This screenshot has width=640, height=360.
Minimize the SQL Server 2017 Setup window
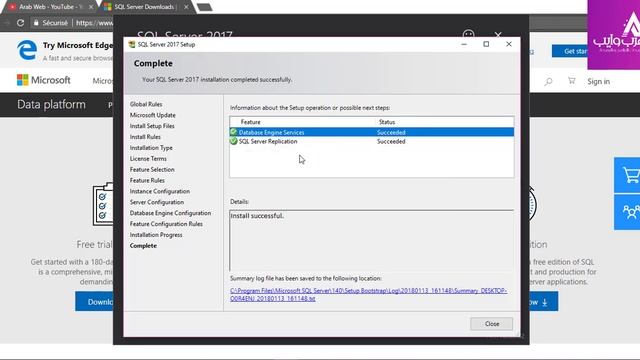tap(464, 44)
